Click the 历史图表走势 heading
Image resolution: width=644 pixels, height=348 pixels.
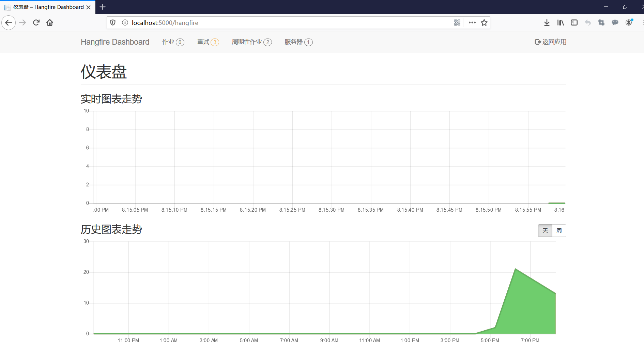pyautogui.click(x=111, y=229)
